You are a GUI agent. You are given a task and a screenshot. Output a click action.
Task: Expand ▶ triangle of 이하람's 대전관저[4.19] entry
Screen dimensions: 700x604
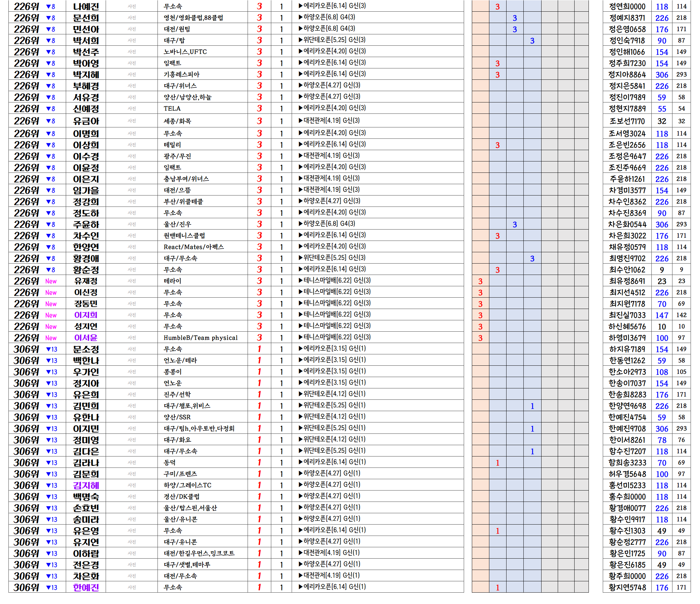300,553
